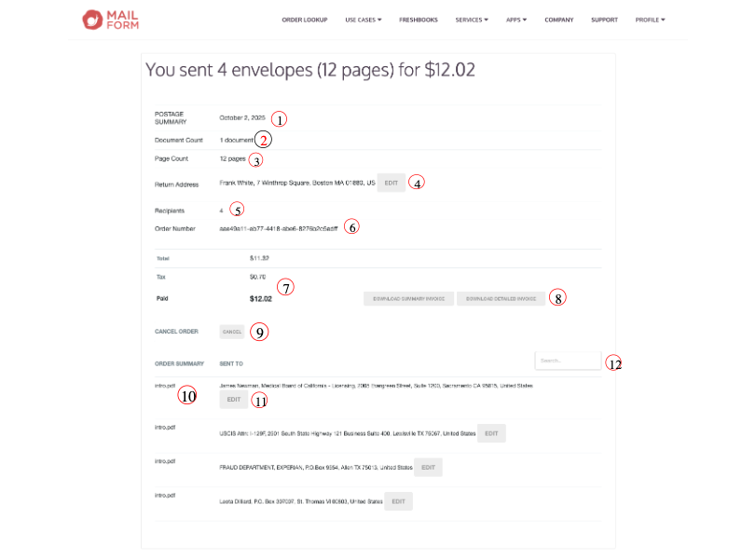The width and height of the screenshot is (756, 559).
Task: Expand the Services dropdown menu
Action: [472, 20]
